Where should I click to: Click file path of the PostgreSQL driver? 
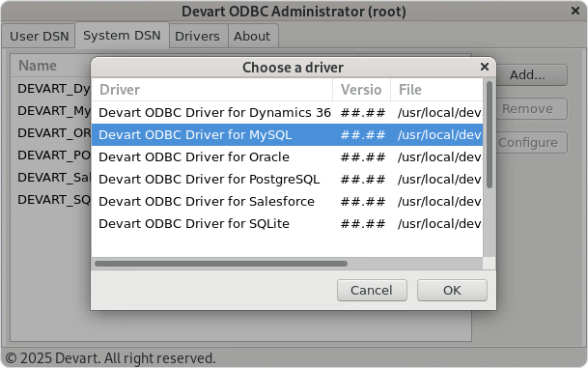[x=439, y=179]
